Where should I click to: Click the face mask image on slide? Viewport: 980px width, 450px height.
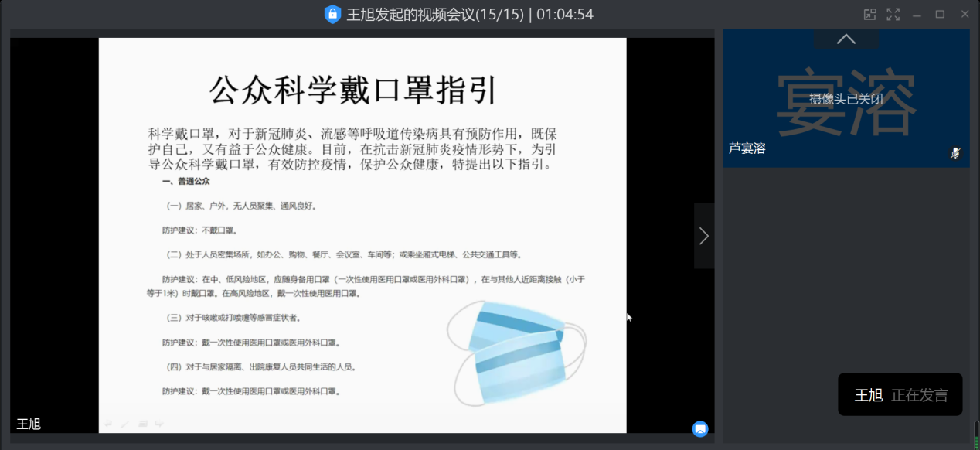(x=516, y=354)
